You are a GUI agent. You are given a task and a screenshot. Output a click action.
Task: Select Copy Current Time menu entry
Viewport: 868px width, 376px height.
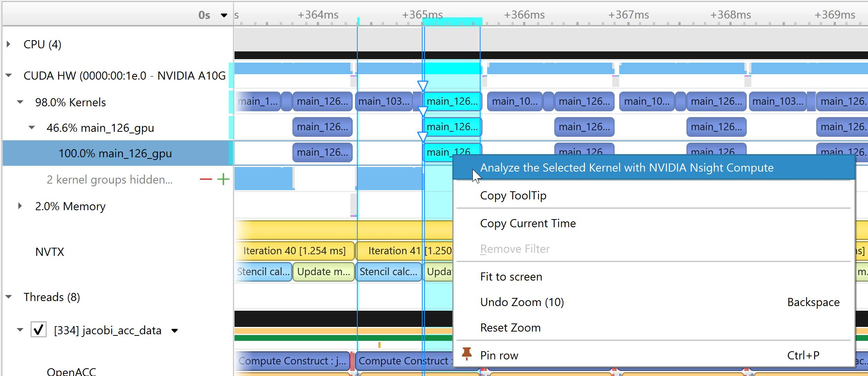(528, 223)
